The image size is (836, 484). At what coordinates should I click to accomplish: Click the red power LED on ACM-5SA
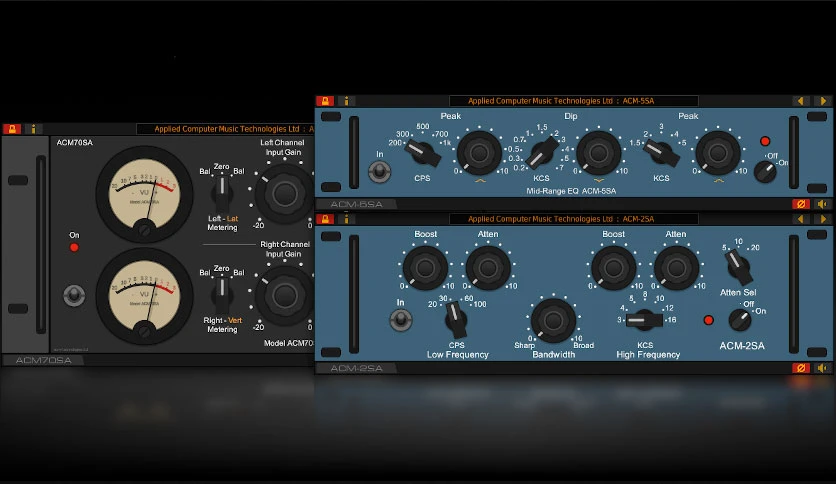click(x=765, y=141)
